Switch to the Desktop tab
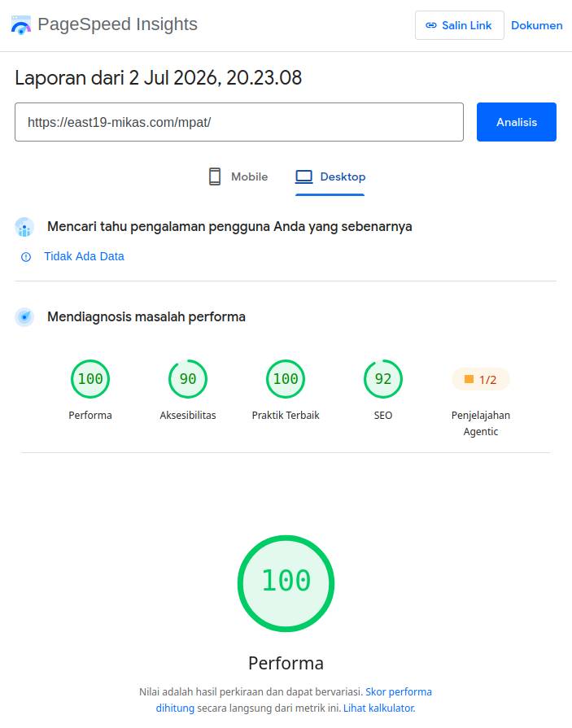Viewport: 572px width, 728px height. click(x=330, y=177)
